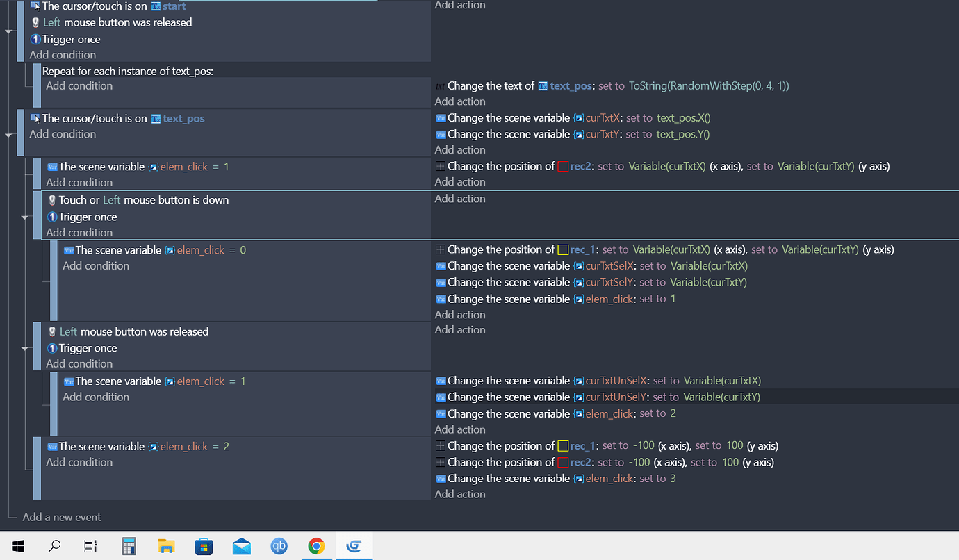Click the start object icon in first condition
This screenshot has width=959, height=560.
point(156,6)
